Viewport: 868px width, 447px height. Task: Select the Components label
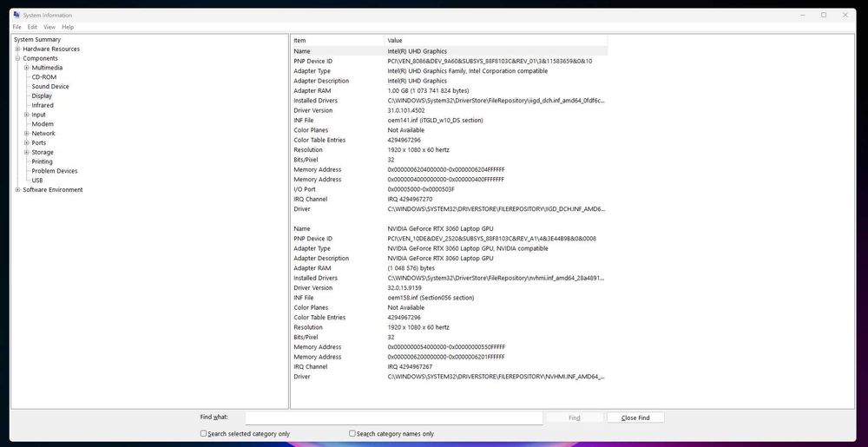click(x=40, y=58)
